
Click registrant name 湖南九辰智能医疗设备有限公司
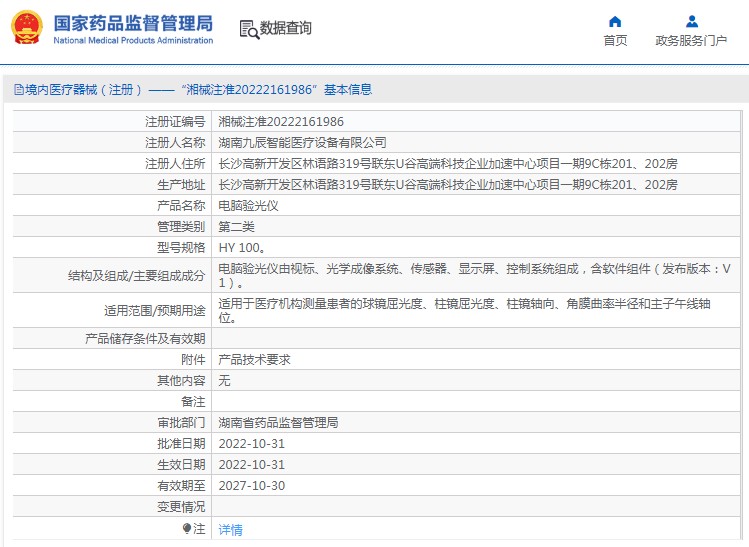click(302, 143)
